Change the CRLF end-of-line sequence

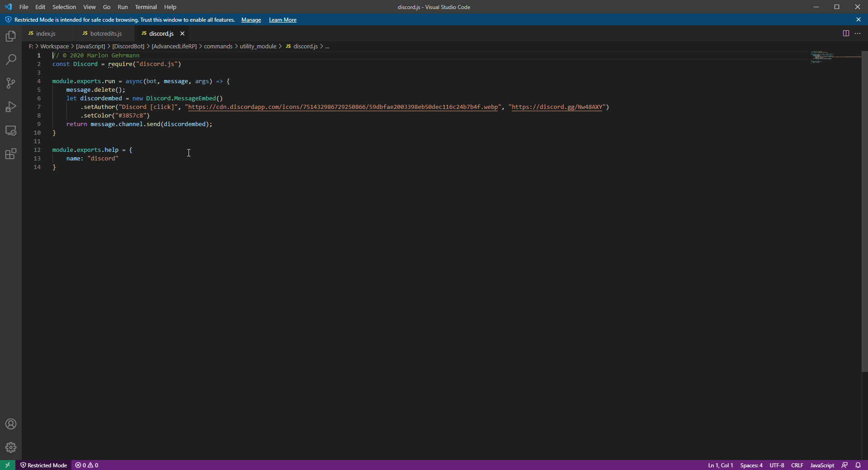[797, 465]
